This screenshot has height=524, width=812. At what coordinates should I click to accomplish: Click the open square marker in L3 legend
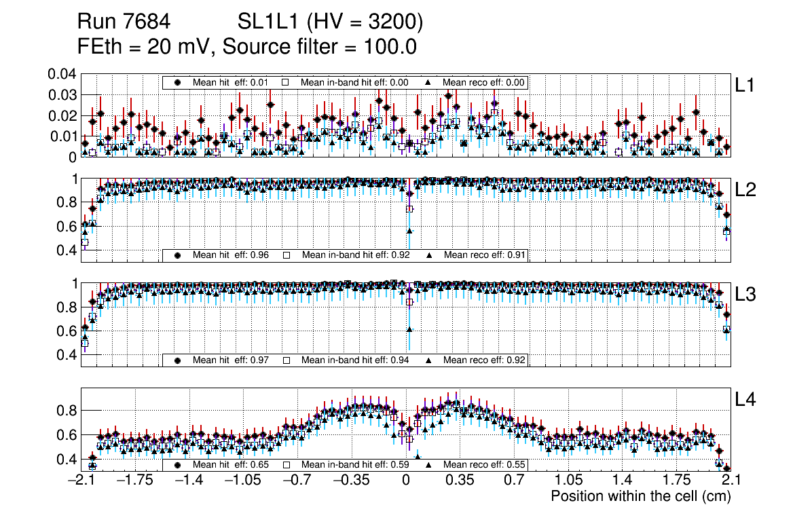pyautogui.click(x=286, y=360)
